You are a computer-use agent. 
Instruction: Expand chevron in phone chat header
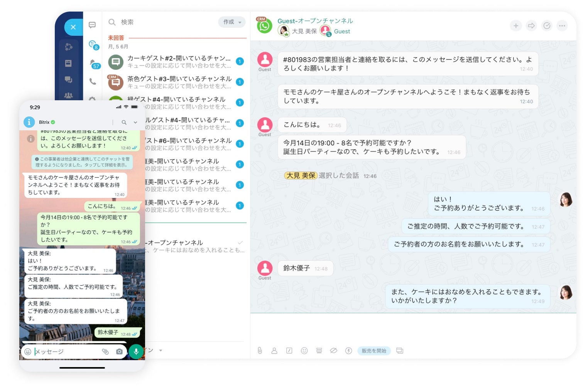pyautogui.click(x=135, y=122)
